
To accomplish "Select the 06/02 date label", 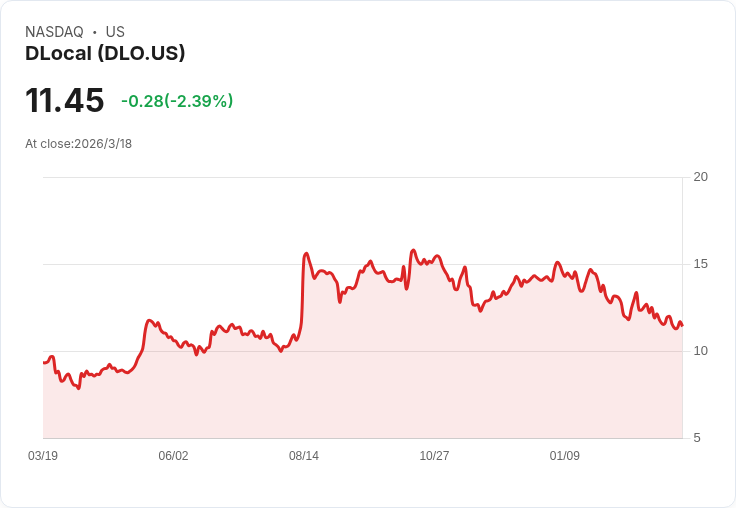I will [173, 456].
